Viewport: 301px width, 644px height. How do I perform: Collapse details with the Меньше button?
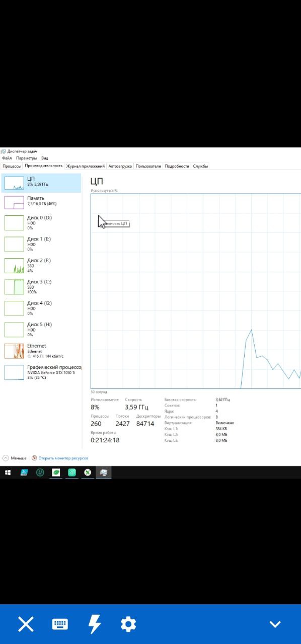tap(15, 458)
